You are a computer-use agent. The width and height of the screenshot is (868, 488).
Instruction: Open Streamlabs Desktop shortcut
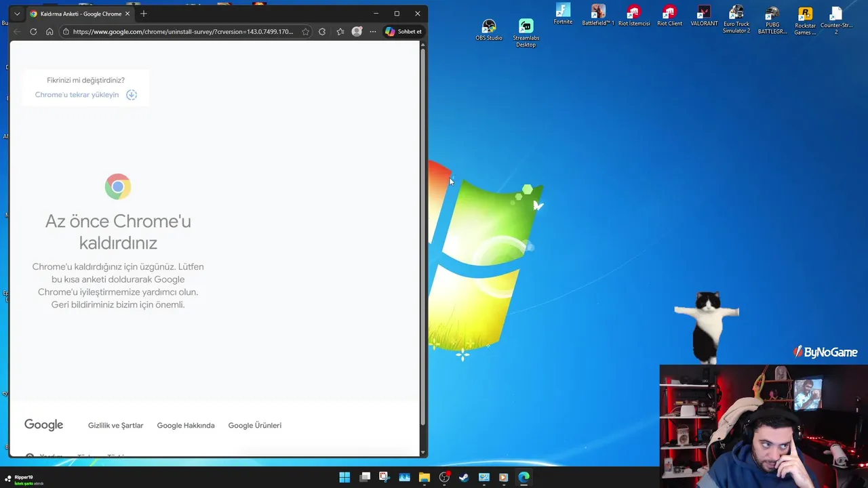point(526,33)
